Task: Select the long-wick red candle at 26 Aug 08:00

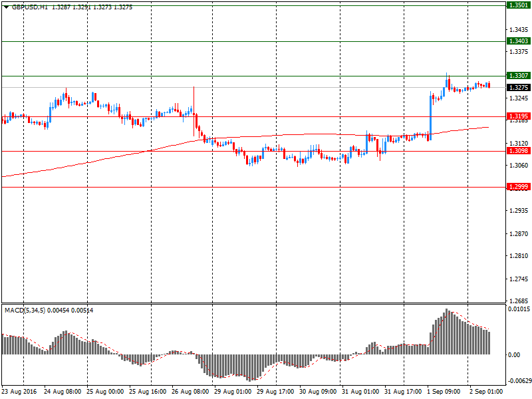Action: (194, 112)
